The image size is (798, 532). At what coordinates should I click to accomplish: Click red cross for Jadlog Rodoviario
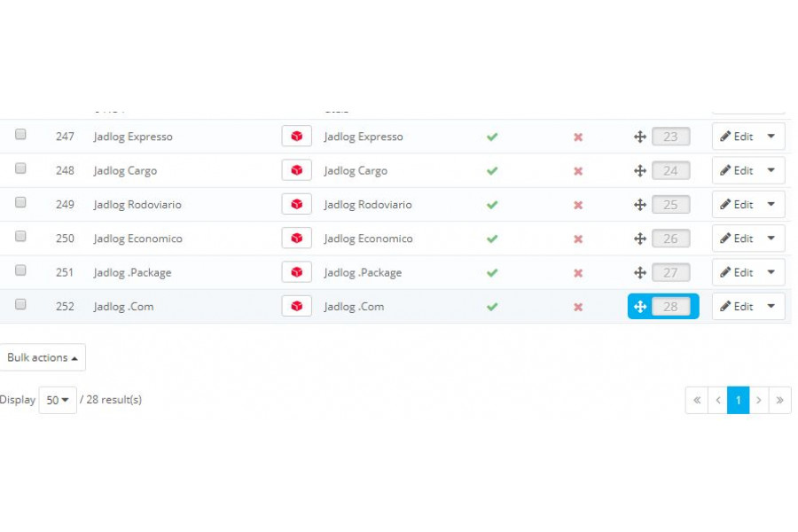pyautogui.click(x=578, y=205)
